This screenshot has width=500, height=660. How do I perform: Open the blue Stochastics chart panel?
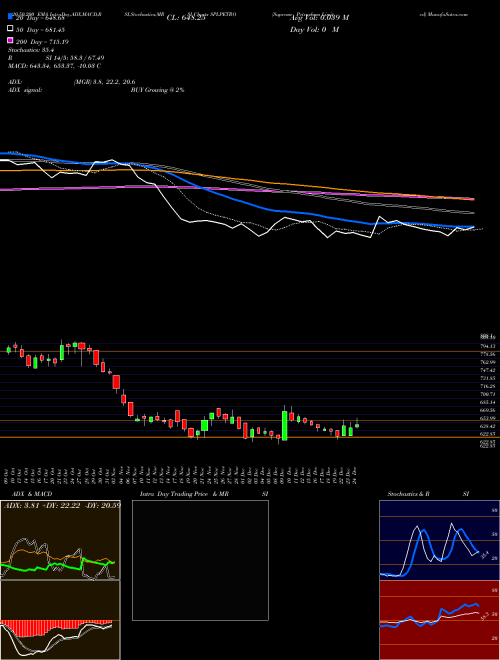(x=439, y=540)
